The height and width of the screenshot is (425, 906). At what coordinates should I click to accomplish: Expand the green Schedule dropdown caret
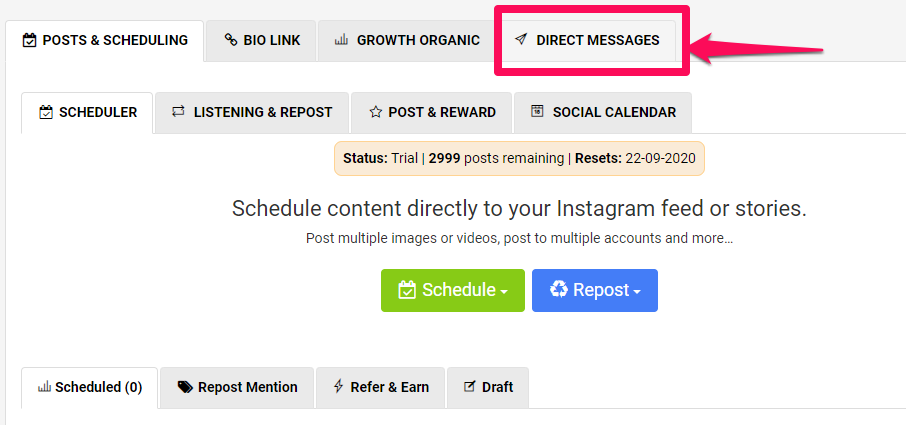(504, 292)
